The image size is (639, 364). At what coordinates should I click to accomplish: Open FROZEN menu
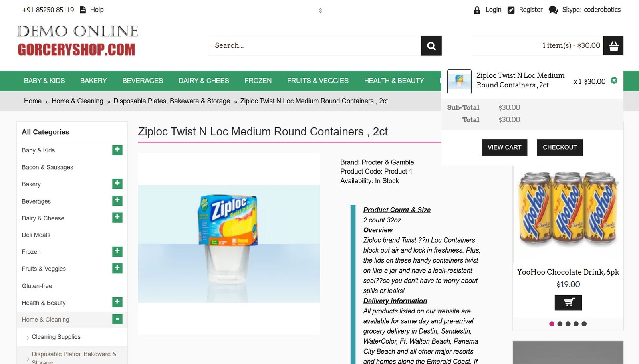click(x=258, y=81)
